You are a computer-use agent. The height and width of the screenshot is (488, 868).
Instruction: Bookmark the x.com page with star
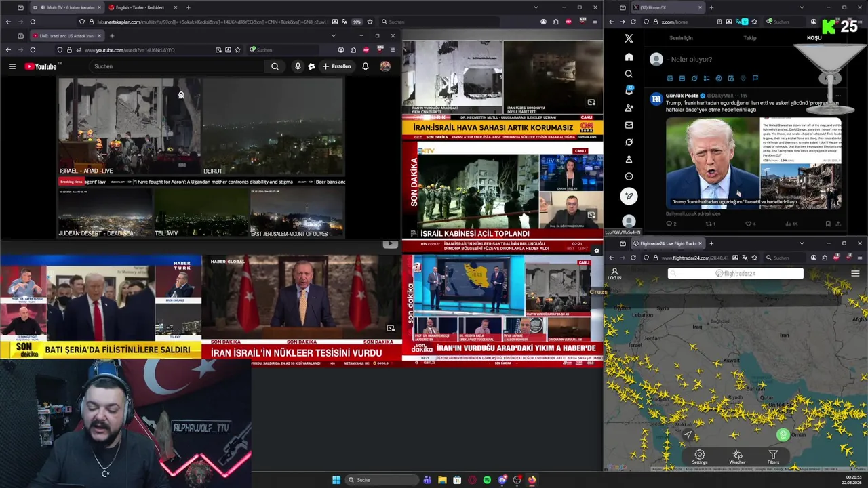(x=754, y=22)
